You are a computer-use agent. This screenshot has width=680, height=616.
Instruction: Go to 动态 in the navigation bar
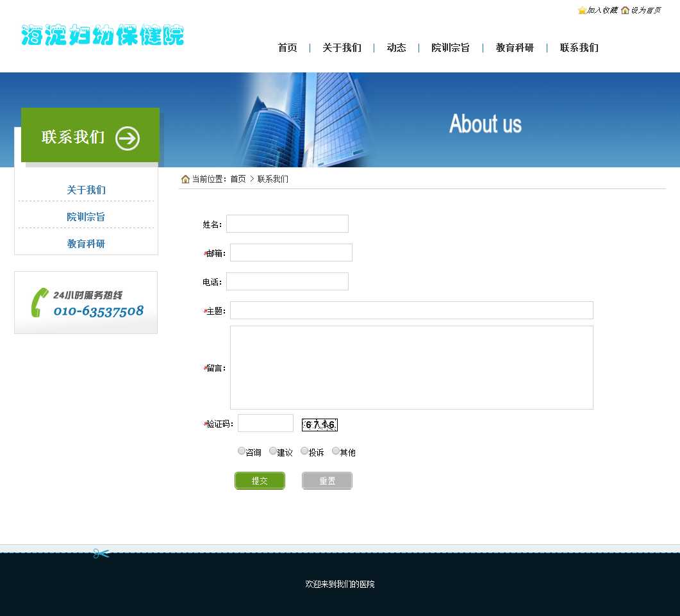(x=396, y=48)
